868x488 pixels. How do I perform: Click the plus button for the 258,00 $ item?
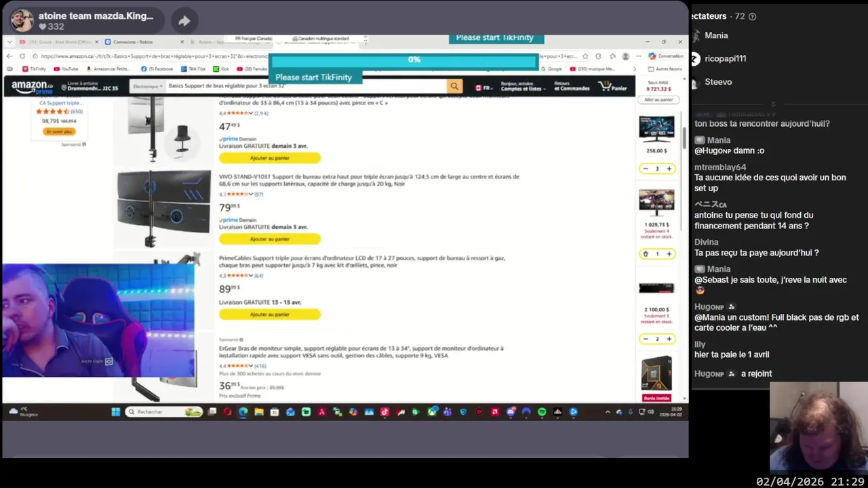[669, 169]
